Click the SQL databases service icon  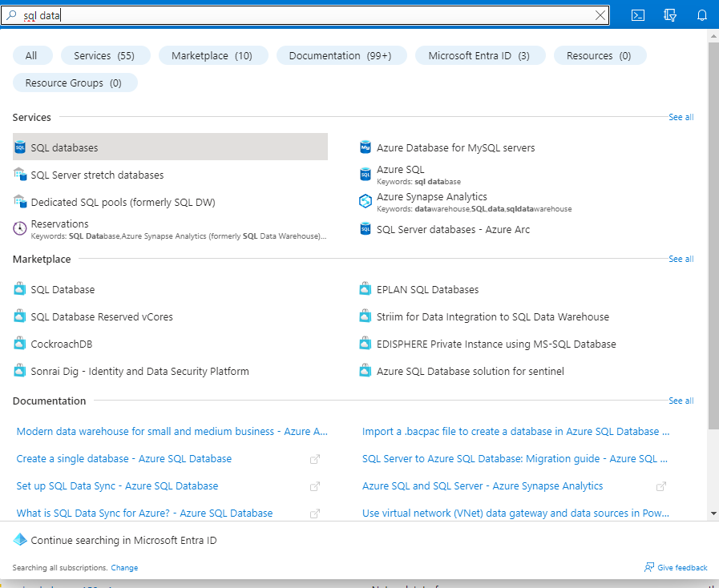(20, 147)
